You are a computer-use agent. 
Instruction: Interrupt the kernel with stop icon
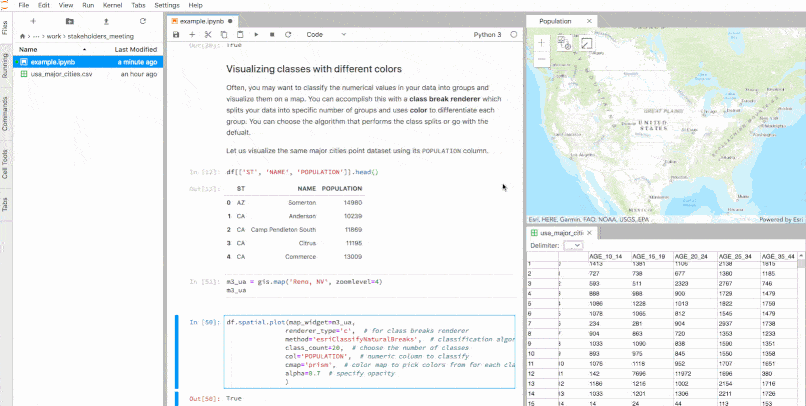(272, 34)
